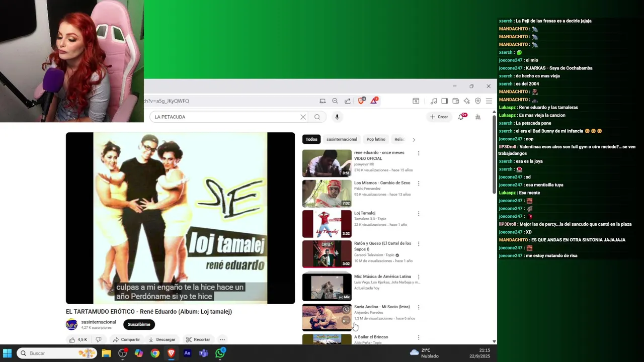Open options menu for 'Savia Andina - Mi Socio'
644x362 pixels.
419,307
